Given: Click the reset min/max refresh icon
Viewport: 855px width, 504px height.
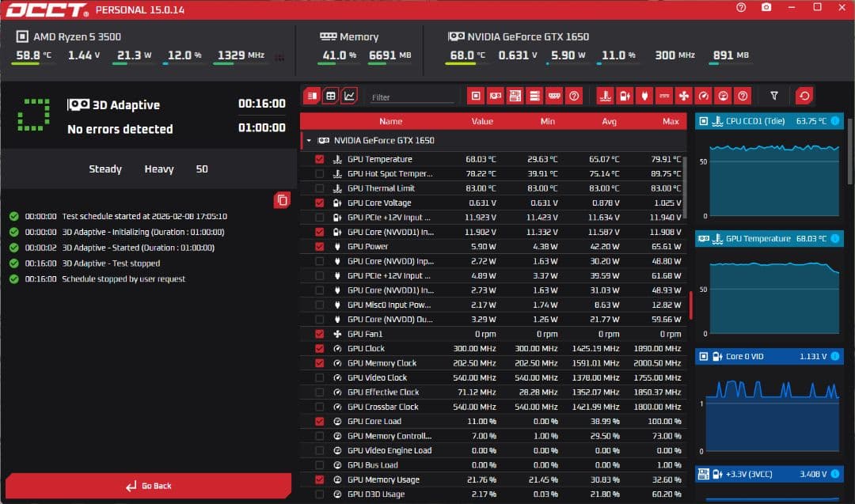Looking at the screenshot, I should 804,96.
